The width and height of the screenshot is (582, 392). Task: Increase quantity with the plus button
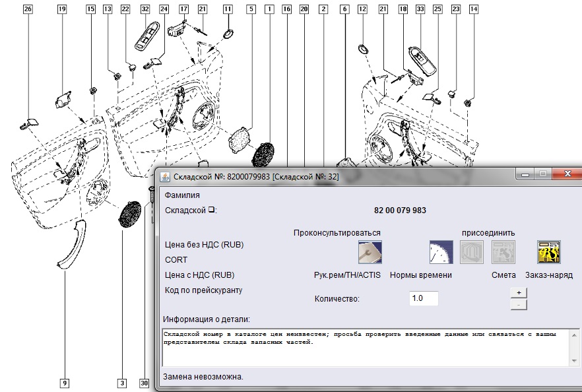tap(519, 292)
